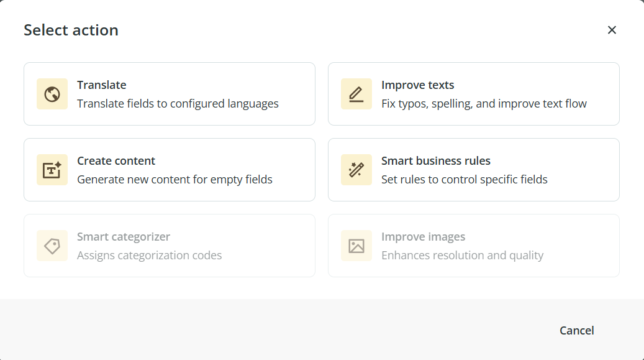Click "Assigns categorization codes" description
This screenshot has height=360, width=644.
[149, 256]
